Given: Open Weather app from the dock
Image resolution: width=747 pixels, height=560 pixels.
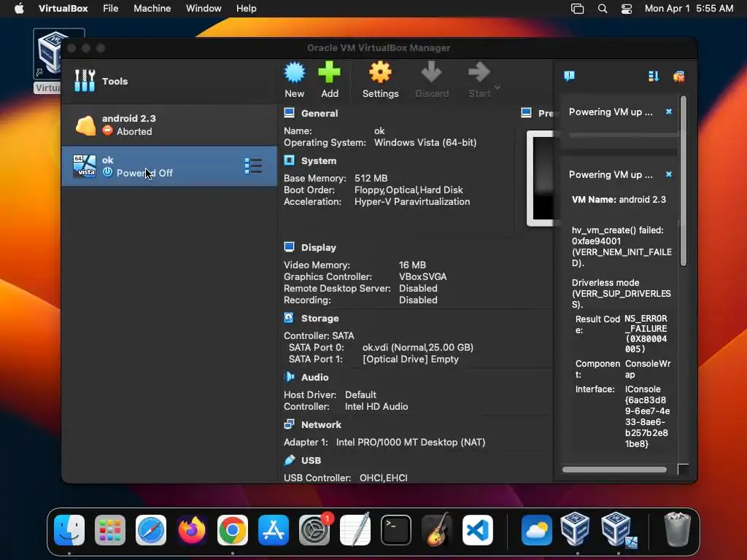Looking at the screenshot, I should [536, 530].
